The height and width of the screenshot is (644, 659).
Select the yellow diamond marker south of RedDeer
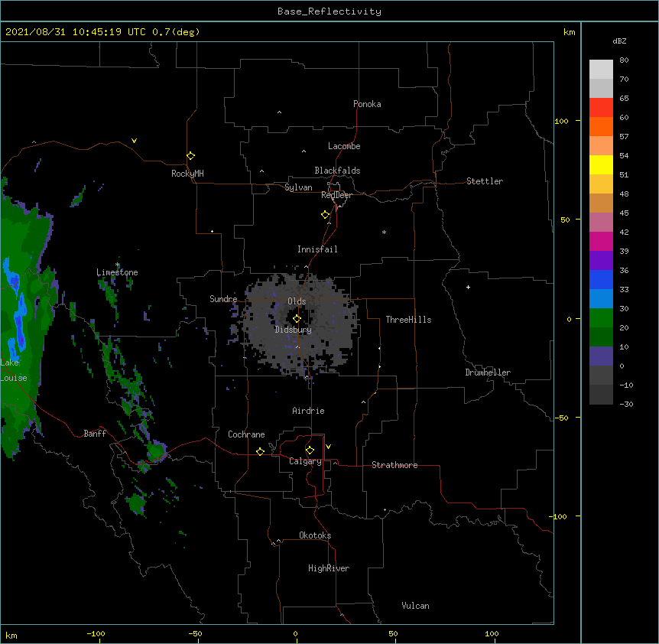325,215
